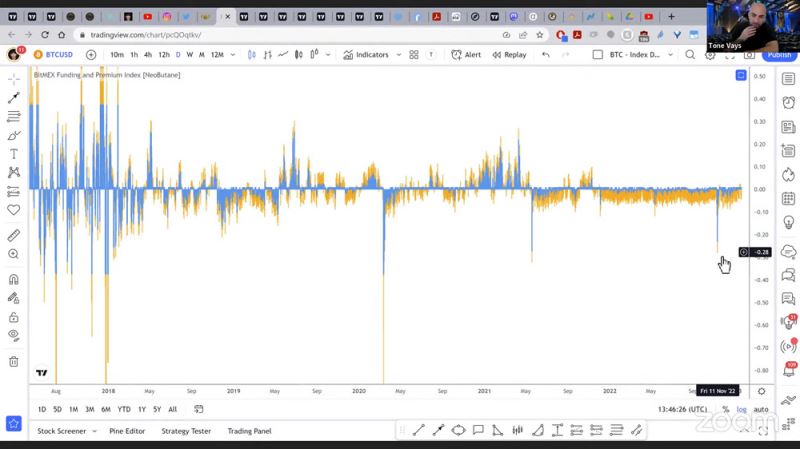
Task: Open the watchlist panel icon
Action: click(x=788, y=77)
